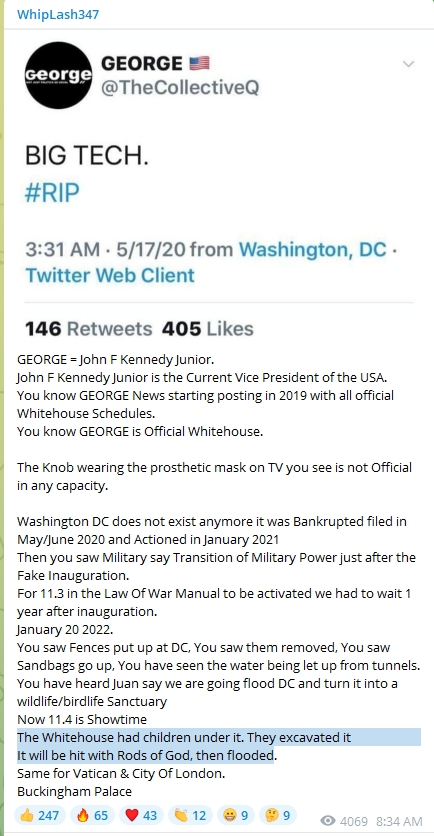
Task: Expand the tweet options chevron
Action: click(x=408, y=65)
